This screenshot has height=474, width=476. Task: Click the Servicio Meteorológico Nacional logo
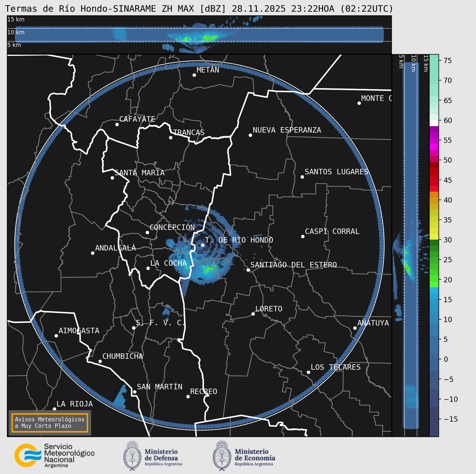click(55, 456)
